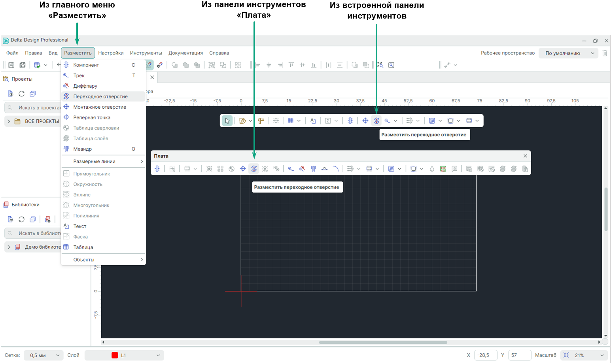The image size is (611, 364).
Task: Expand the ВСЕ ПРОЕКТЫ tree node
Action: click(9, 121)
